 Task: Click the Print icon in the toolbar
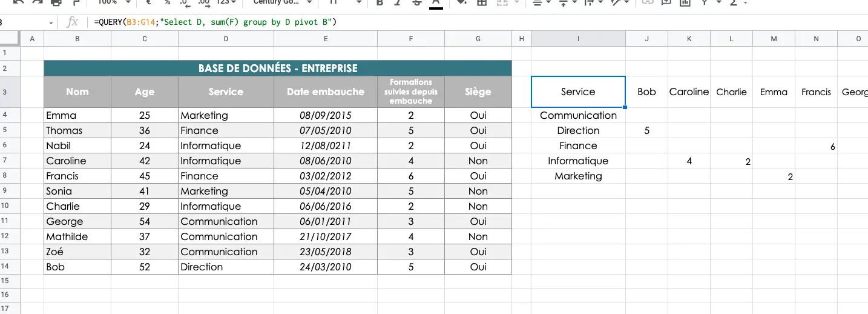pos(56,2)
